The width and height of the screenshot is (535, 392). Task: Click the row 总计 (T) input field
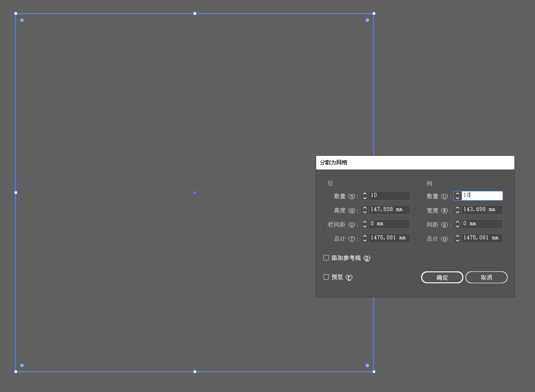pos(389,238)
